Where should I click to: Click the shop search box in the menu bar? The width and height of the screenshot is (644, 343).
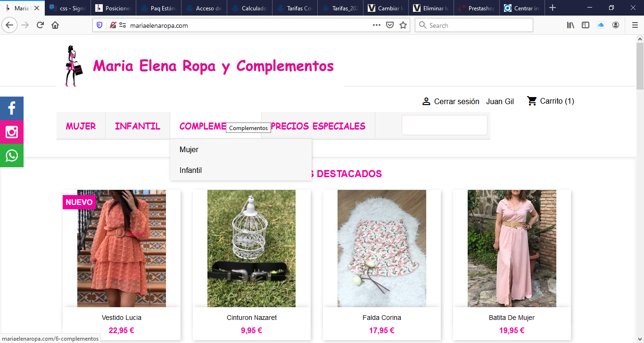[445, 125]
